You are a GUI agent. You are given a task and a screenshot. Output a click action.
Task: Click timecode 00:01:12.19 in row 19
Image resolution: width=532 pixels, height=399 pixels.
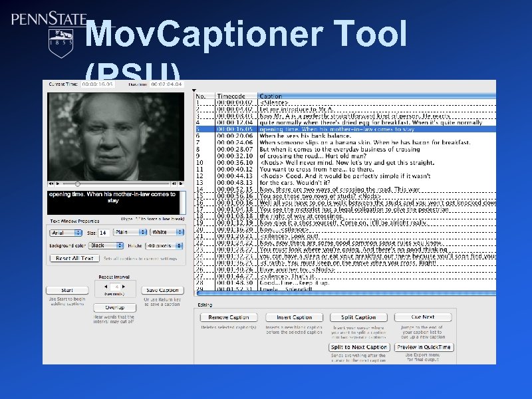[x=235, y=223]
